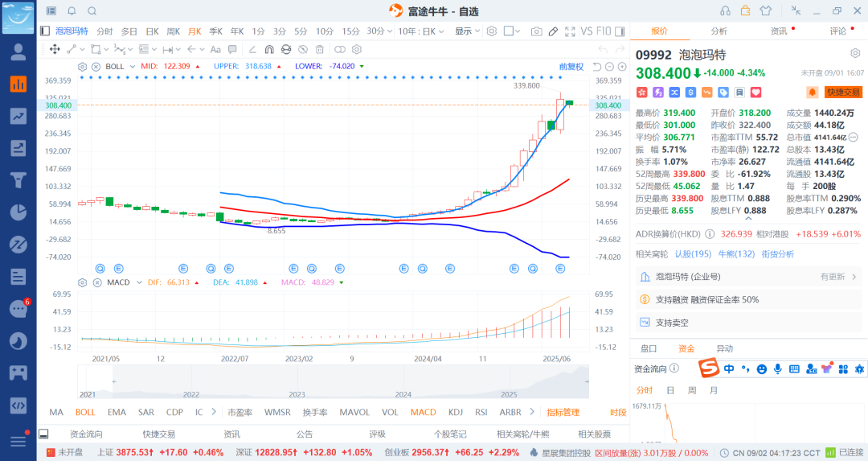Toggle the right quote panel with the icon after F10
The image size is (868, 461).
pos(620,31)
